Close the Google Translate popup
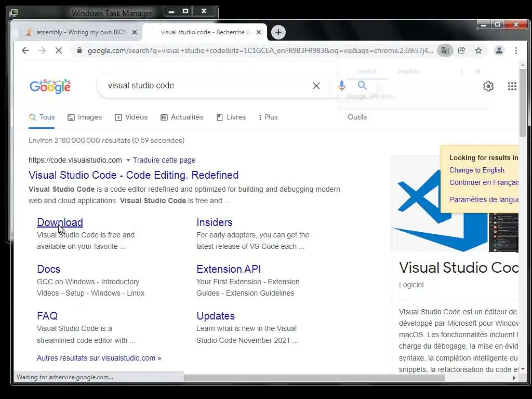Image resolution: width=532 pixels, height=399 pixels. [478, 71]
